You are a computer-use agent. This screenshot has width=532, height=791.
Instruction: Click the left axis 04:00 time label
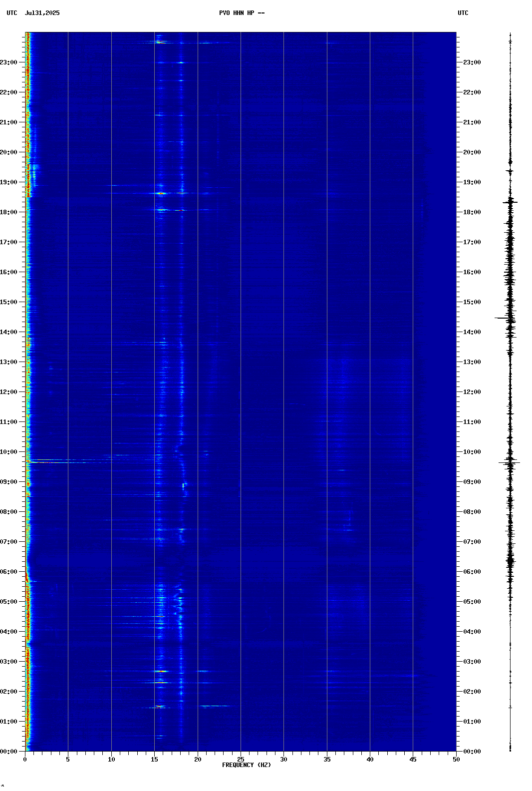coord(8,632)
